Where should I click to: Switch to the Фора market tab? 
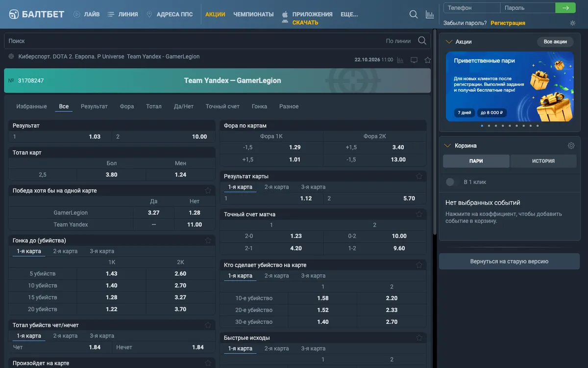(x=127, y=106)
